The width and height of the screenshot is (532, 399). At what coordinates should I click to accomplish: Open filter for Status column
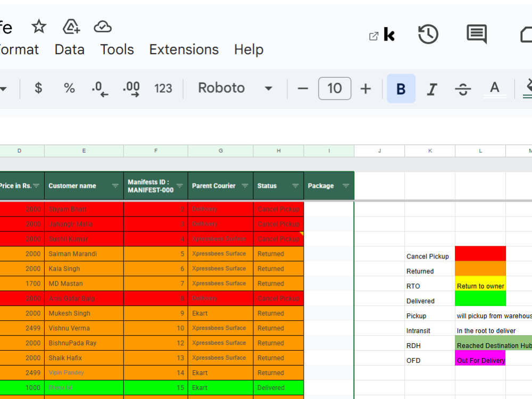click(x=295, y=186)
